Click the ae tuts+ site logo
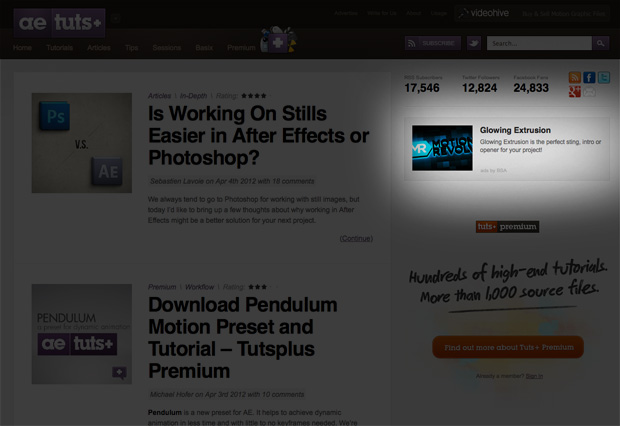 click(x=59, y=23)
